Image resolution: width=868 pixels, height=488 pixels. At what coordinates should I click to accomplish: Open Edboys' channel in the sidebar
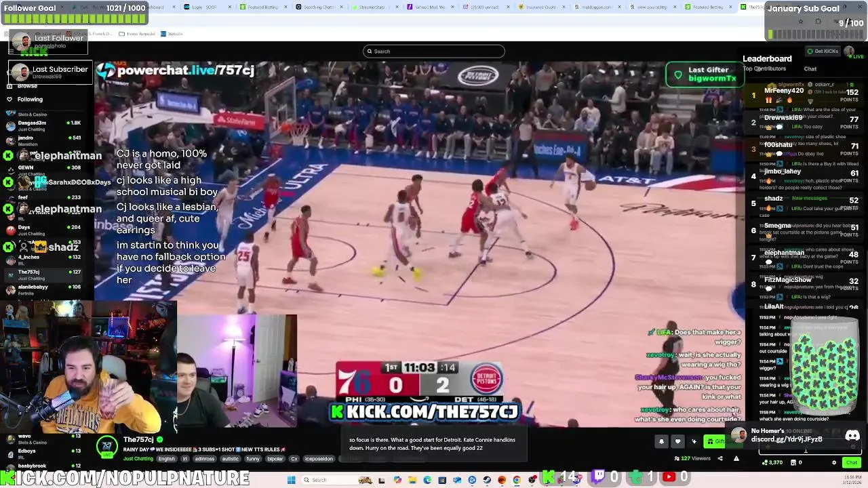click(43, 453)
